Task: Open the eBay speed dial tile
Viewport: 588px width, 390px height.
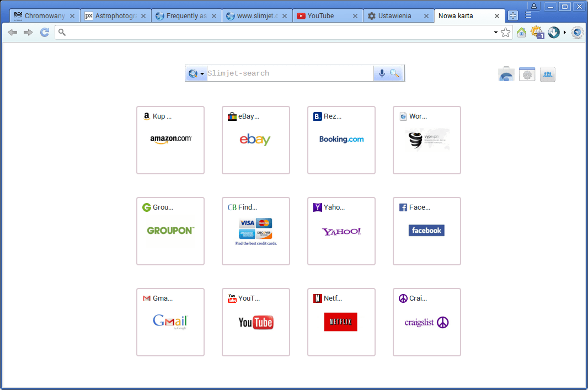Action: click(256, 140)
